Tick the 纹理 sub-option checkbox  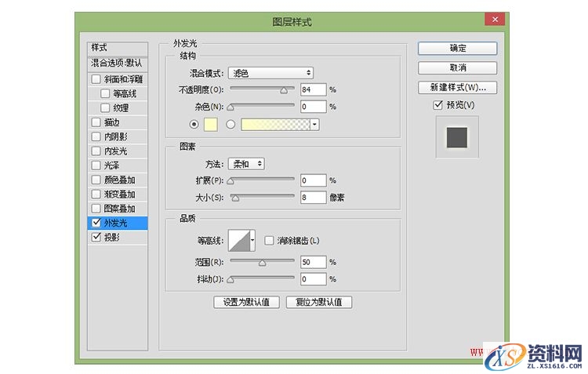tap(105, 108)
